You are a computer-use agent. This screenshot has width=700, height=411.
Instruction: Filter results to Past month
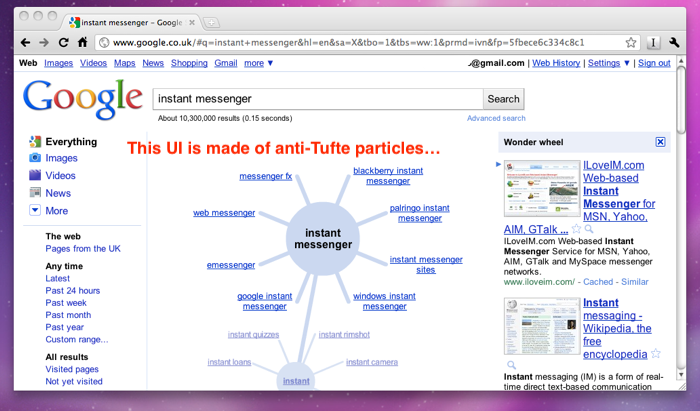(68, 315)
